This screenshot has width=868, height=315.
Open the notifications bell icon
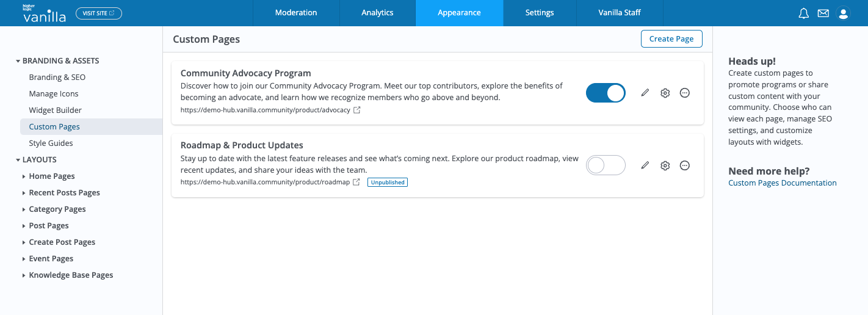point(804,13)
